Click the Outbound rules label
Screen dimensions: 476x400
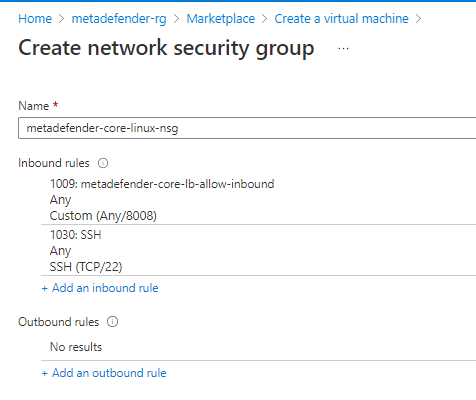pos(59,322)
